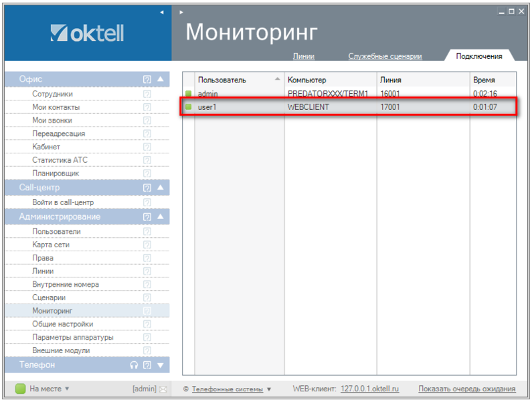Open Карта сети menu item
The image size is (532, 402).
[x=51, y=245]
